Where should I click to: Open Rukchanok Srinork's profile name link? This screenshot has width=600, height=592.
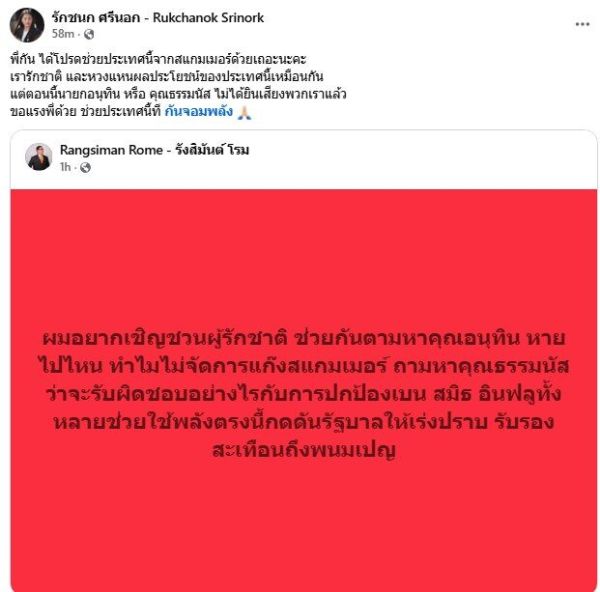coord(158,18)
